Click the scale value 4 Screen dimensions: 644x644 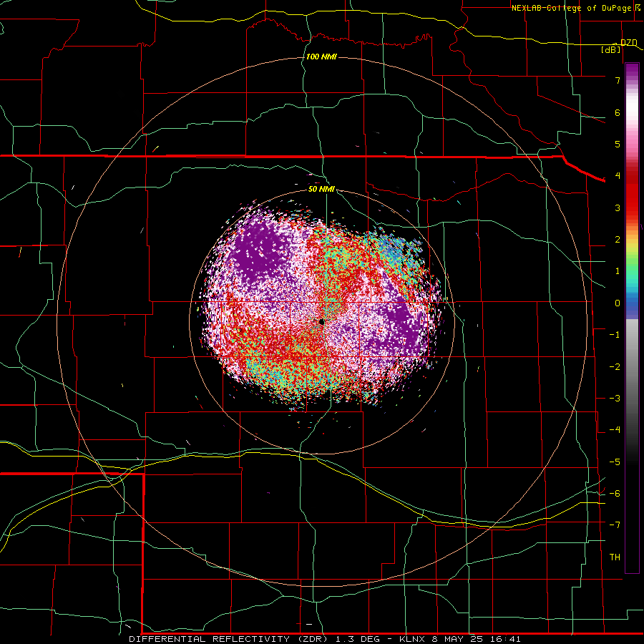pos(618,176)
